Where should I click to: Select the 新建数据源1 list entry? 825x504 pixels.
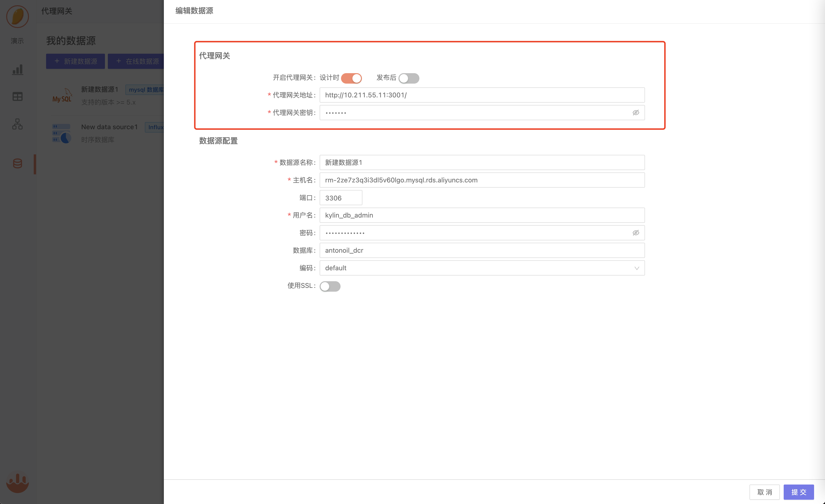tap(100, 89)
